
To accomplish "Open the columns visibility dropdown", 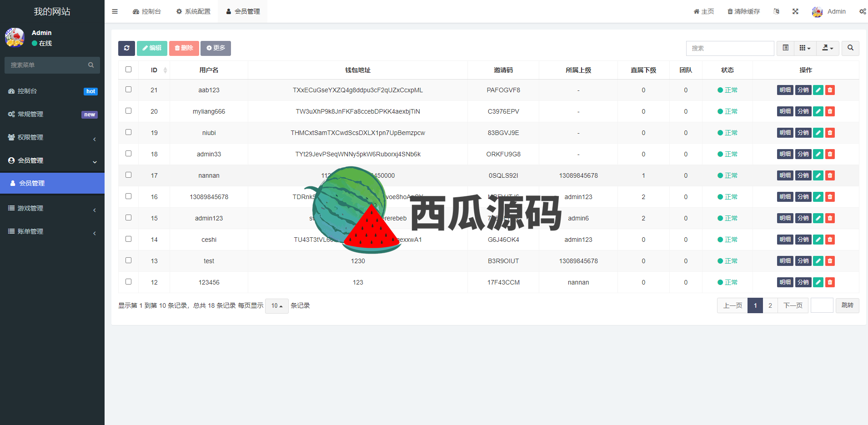I will pos(805,48).
